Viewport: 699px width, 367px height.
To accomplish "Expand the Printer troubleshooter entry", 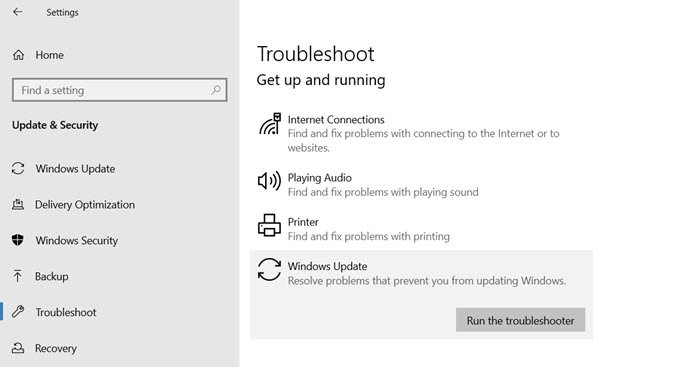I will (x=421, y=229).
